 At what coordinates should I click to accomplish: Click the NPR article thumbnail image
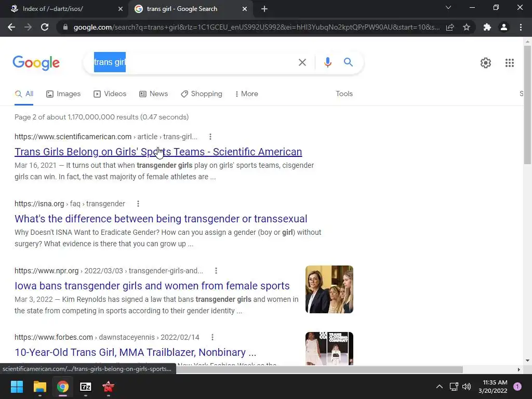pos(329,289)
